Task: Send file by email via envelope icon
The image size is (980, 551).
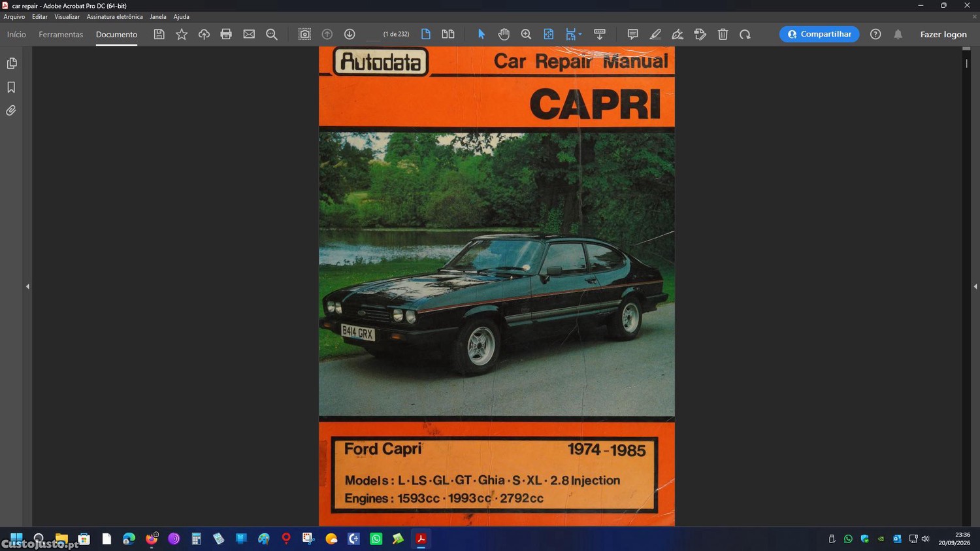Action: coord(249,34)
